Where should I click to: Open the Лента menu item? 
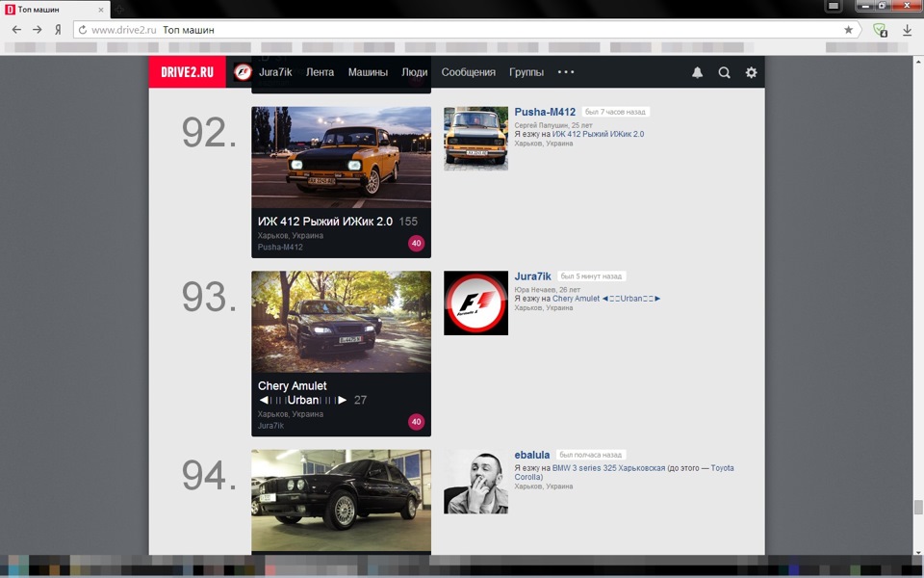click(320, 72)
